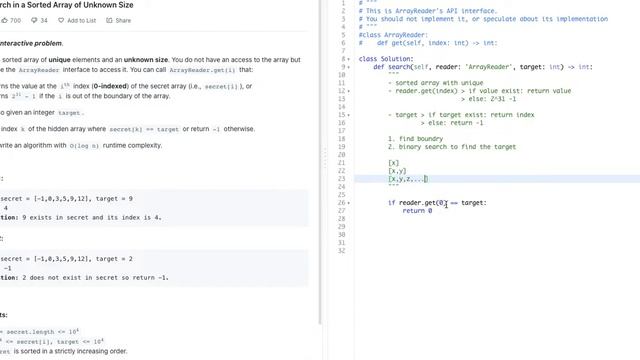This screenshot has width=640, height=360.
Task: Click the '[x,y]' comment line
Action: (397, 171)
